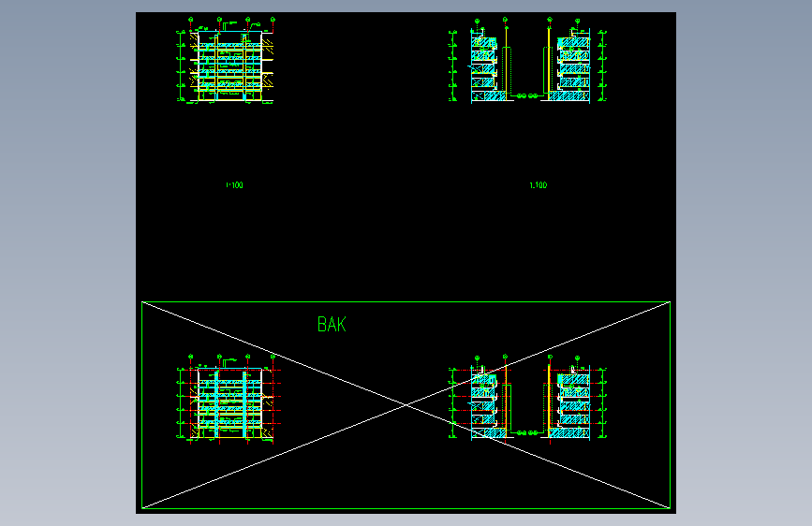Click the green BAK text label
Image resolution: width=812 pixels, height=526 pixels.
point(332,325)
